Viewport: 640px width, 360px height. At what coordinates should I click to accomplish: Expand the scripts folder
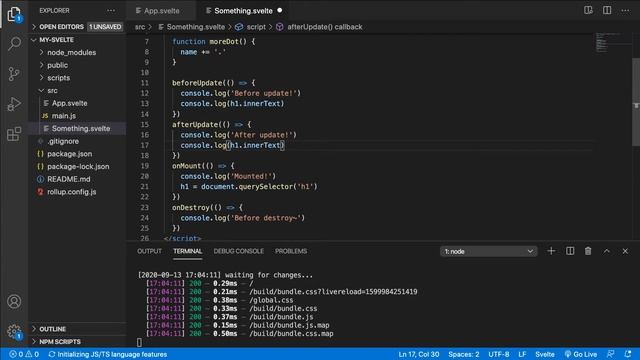(78, 78)
